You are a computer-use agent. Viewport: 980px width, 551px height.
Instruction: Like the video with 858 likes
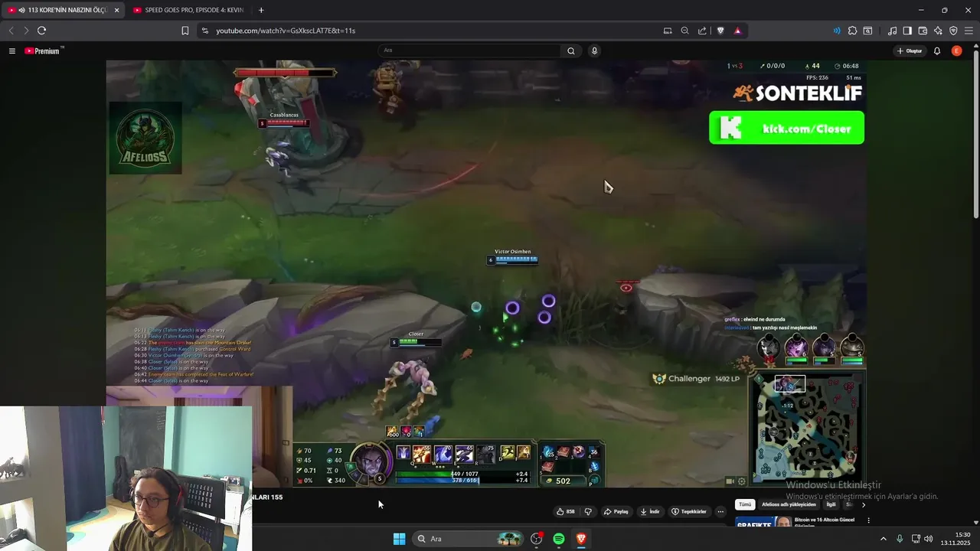pyautogui.click(x=566, y=511)
